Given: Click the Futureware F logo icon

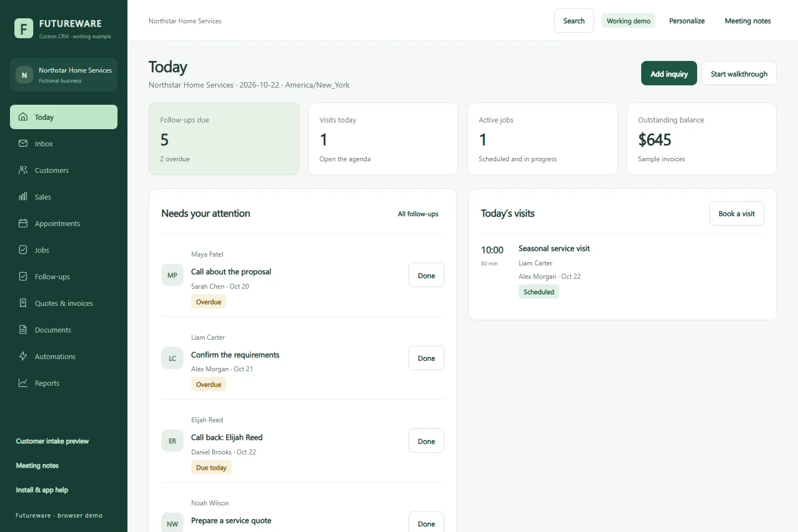Looking at the screenshot, I should click(x=24, y=28).
